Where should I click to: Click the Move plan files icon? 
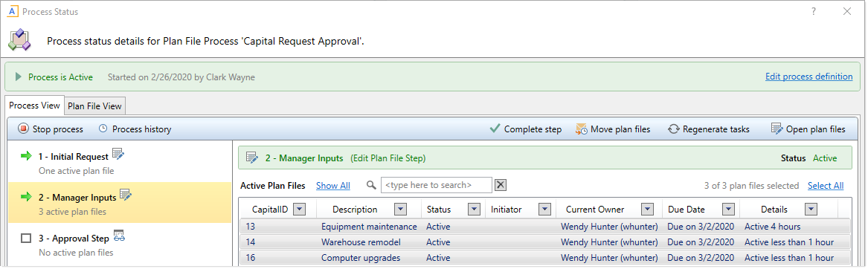pos(581,129)
